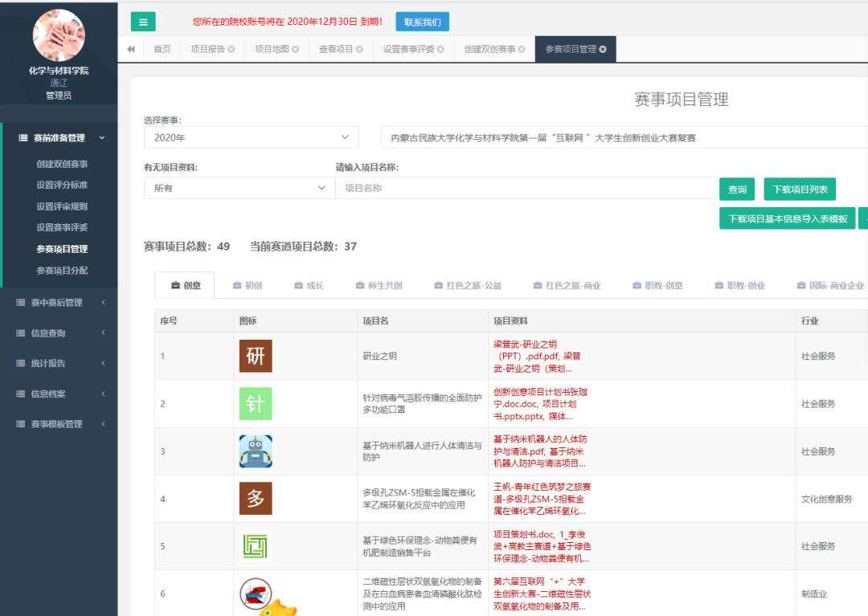Close the 创建双创赛事 tab via X icon
Screen dimensions: 868x616
click(522, 49)
